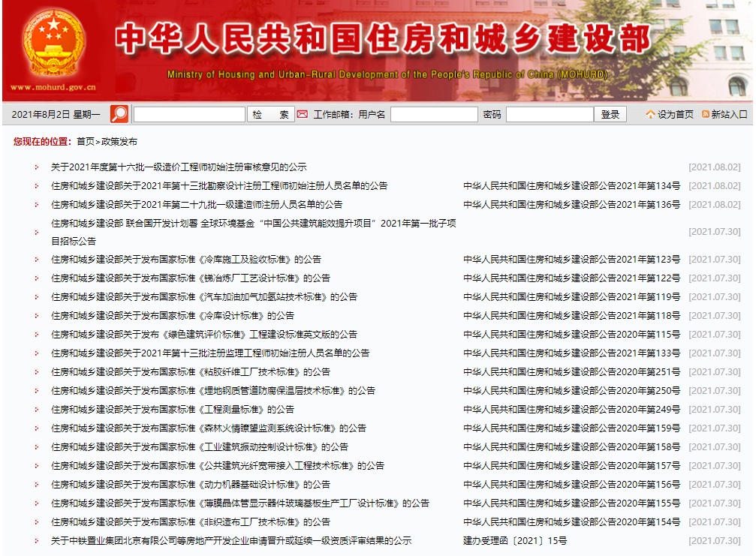The width and height of the screenshot is (756, 556).
Task: Click the red envelope mail icon
Action: pos(303,114)
